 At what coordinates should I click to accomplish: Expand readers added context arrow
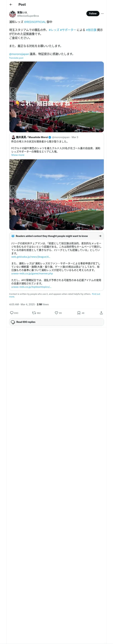(x=100, y=236)
